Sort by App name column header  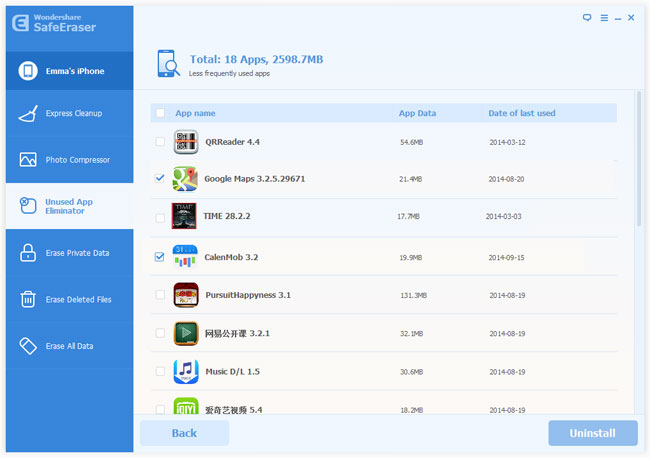195,113
